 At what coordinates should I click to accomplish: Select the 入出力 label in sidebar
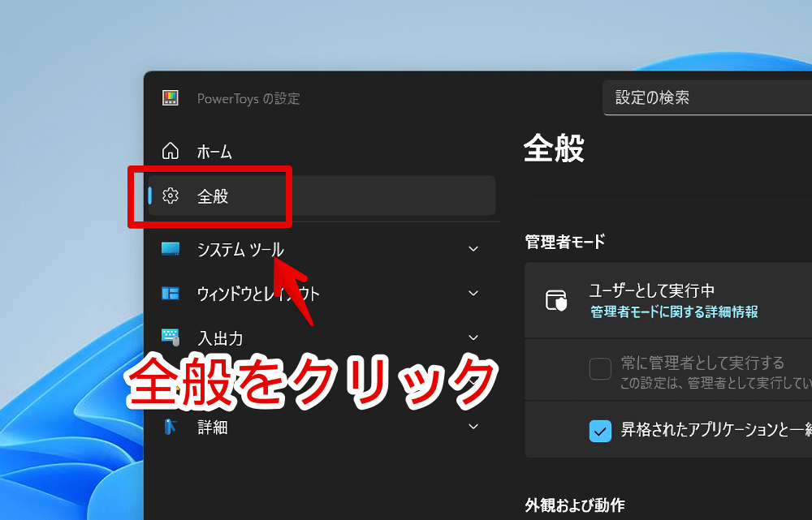click(x=220, y=338)
